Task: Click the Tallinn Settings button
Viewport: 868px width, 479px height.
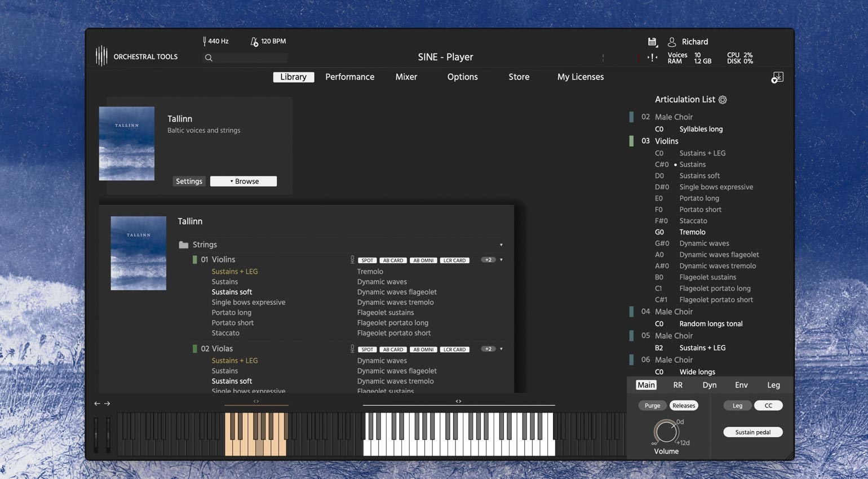Action: (189, 181)
